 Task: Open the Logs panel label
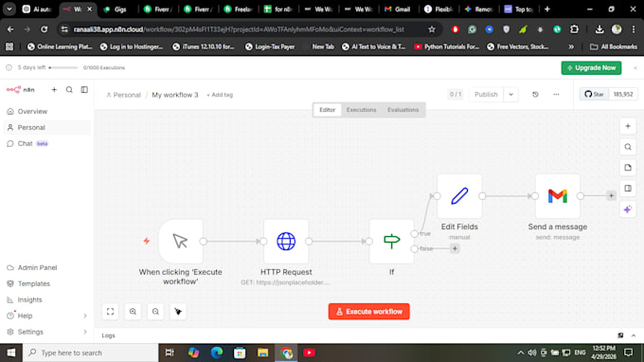[x=108, y=335]
